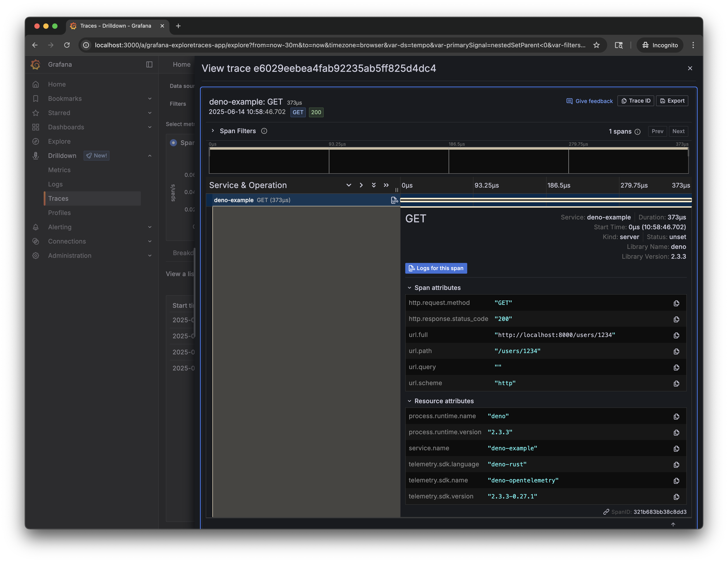
Task: Copy the service.name attribute value
Action: [676, 448]
